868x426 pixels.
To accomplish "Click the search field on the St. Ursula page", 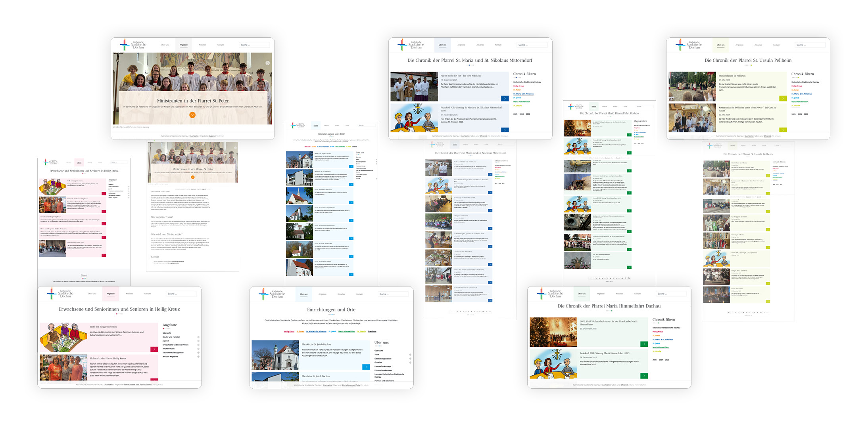I will [810, 45].
